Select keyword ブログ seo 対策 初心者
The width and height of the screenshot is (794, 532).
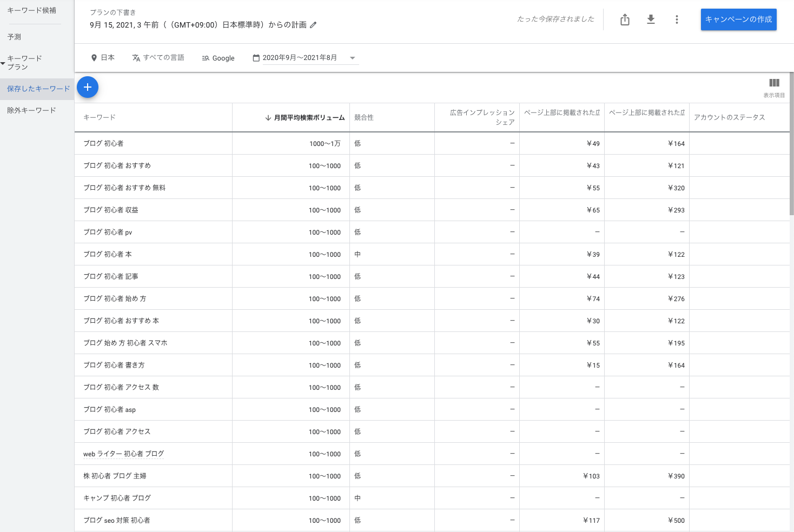point(117,520)
